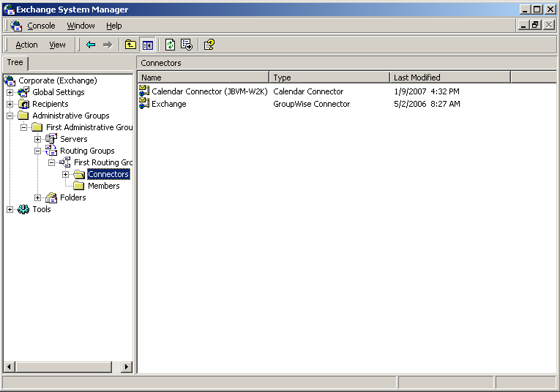Click the Refresh toolbar icon

pos(170,45)
